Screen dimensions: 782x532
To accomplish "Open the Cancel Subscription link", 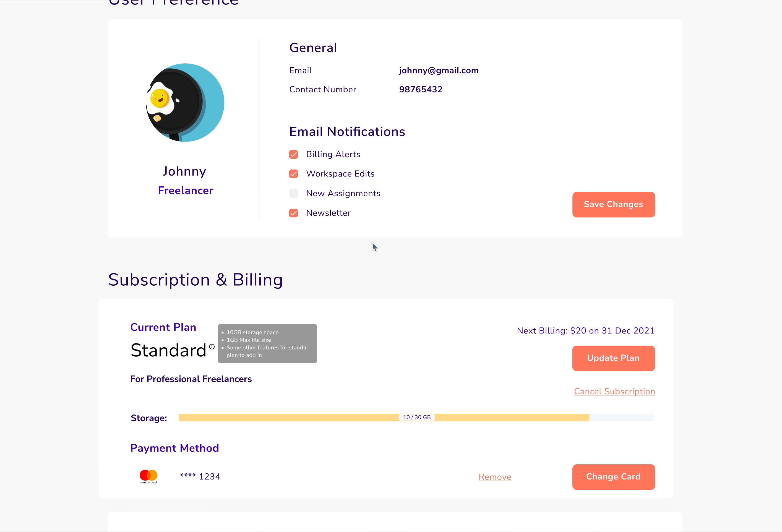I will [x=614, y=391].
